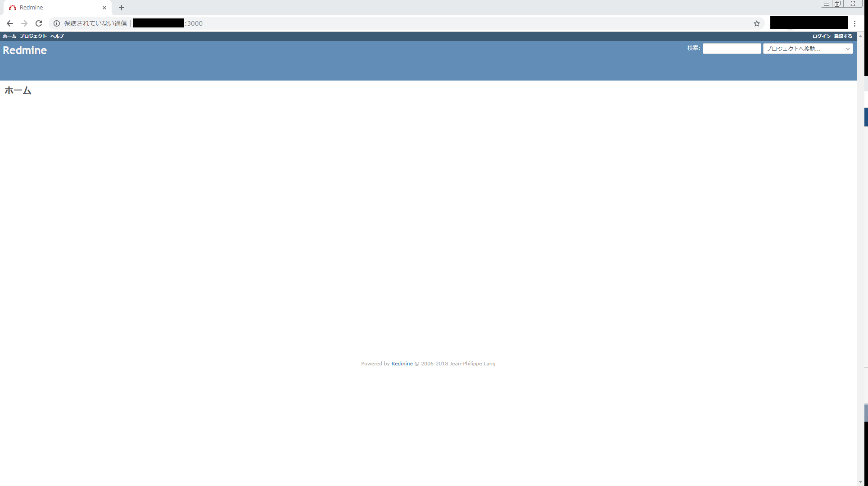Screen dimensions: 868x486
Task: Open a new browser tab
Action: (122, 8)
